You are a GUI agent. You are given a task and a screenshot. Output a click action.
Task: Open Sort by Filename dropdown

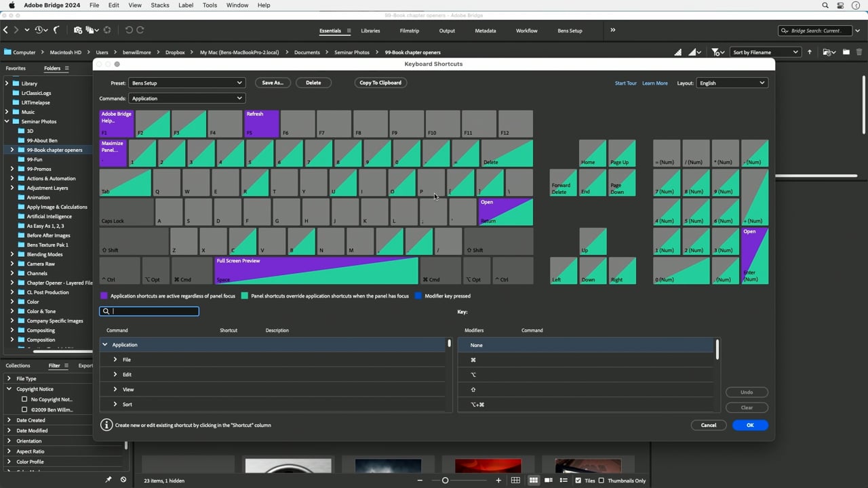[x=765, y=52]
